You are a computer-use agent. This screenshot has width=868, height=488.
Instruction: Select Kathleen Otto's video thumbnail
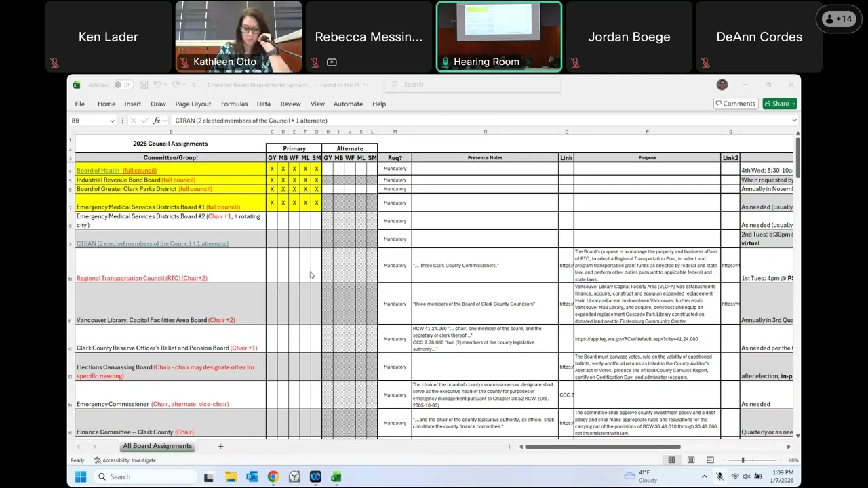(x=239, y=37)
